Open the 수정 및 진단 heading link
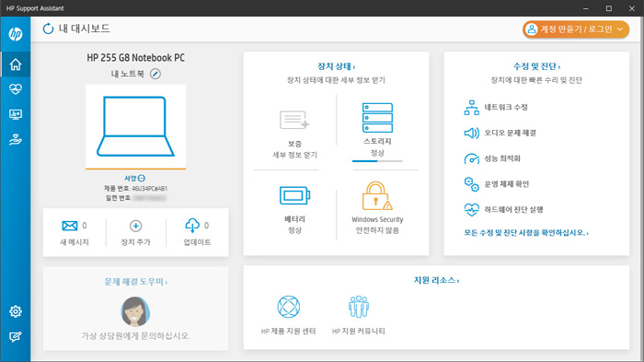644x362 pixels. (536, 66)
